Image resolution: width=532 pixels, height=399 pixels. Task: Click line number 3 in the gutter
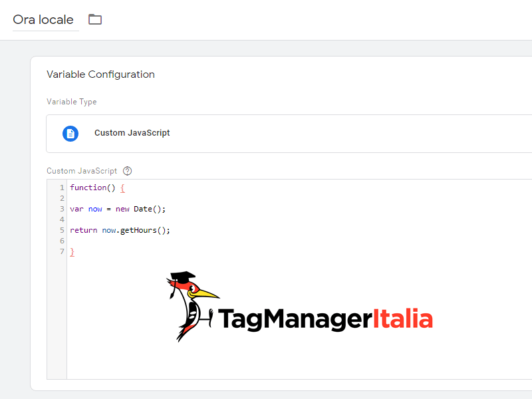(62, 209)
